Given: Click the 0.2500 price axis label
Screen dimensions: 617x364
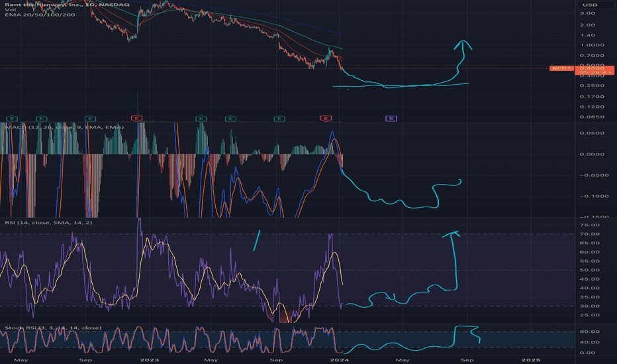Looking at the screenshot, I should (x=591, y=85).
